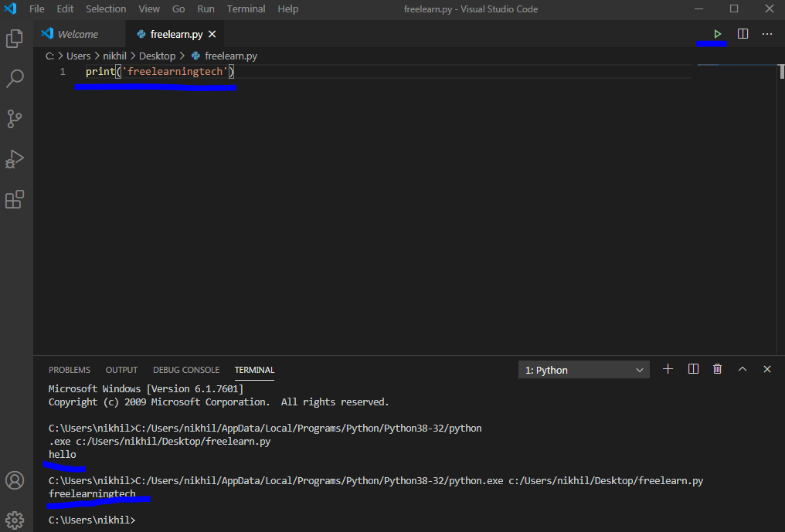
Task: Click the 'C:' breadcrumb segment
Action: [x=49, y=56]
